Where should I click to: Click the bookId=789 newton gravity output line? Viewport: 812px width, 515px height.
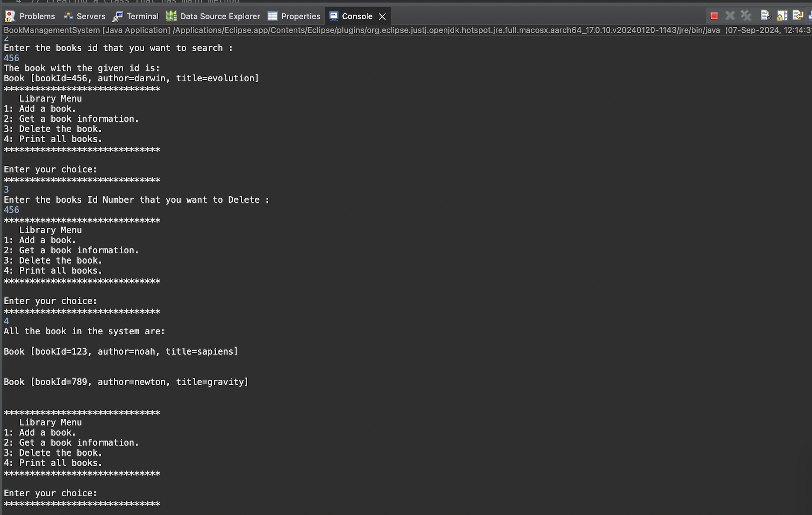coord(126,382)
